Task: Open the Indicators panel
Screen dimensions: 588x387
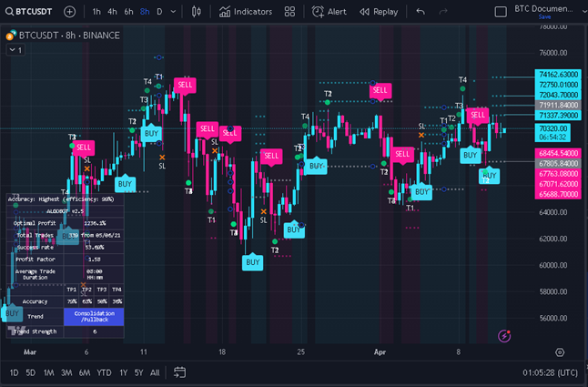Action: pos(246,12)
